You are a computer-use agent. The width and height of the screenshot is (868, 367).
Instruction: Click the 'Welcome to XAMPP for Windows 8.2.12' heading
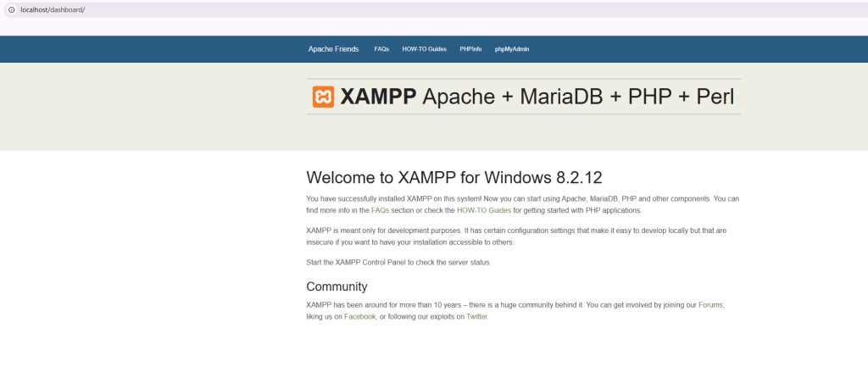pyautogui.click(x=454, y=178)
